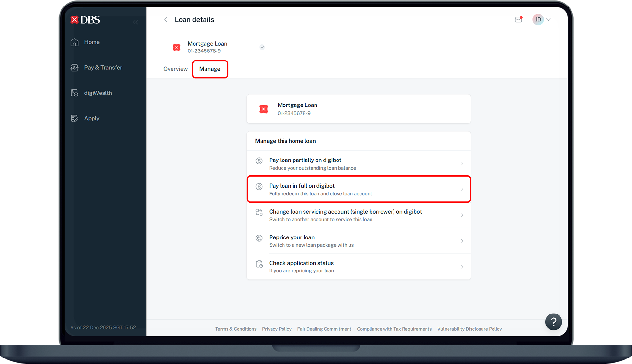632x364 pixels.
Task: Select the Home icon in sidebar
Action: (74, 42)
